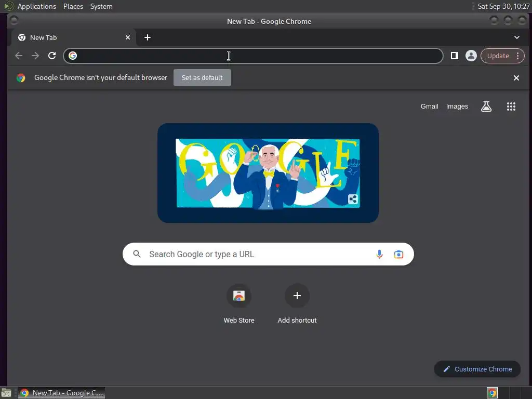532x399 pixels.
Task: Open the Gmail link
Action: [429, 106]
